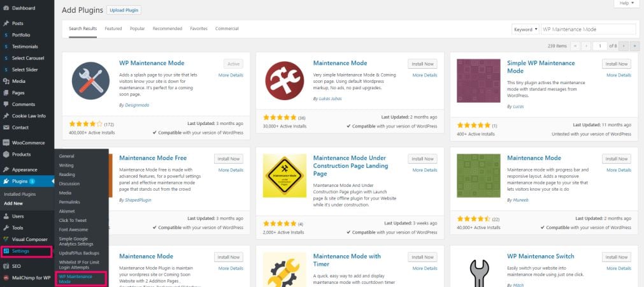The image size is (644, 287).
Task: Open the Designmodo author link
Action: tap(137, 105)
